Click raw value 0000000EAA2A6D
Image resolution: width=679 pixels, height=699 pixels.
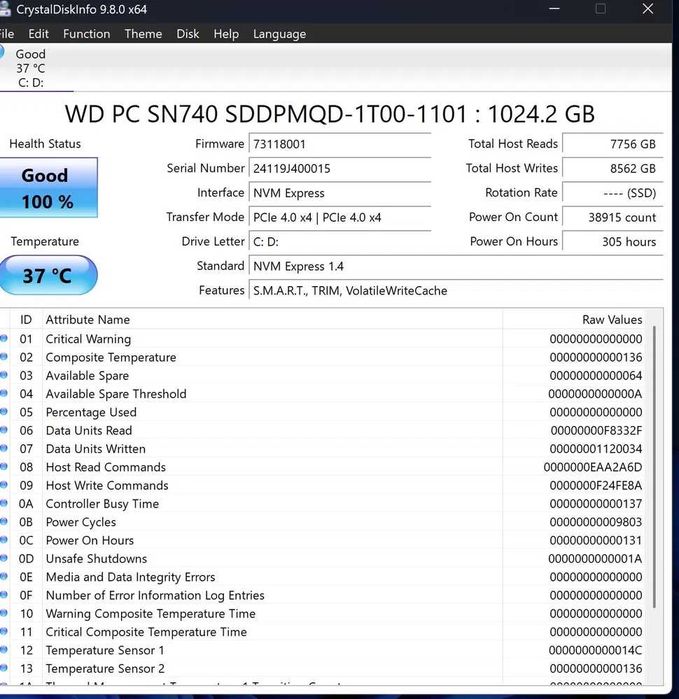pyautogui.click(x=593, y=467)
